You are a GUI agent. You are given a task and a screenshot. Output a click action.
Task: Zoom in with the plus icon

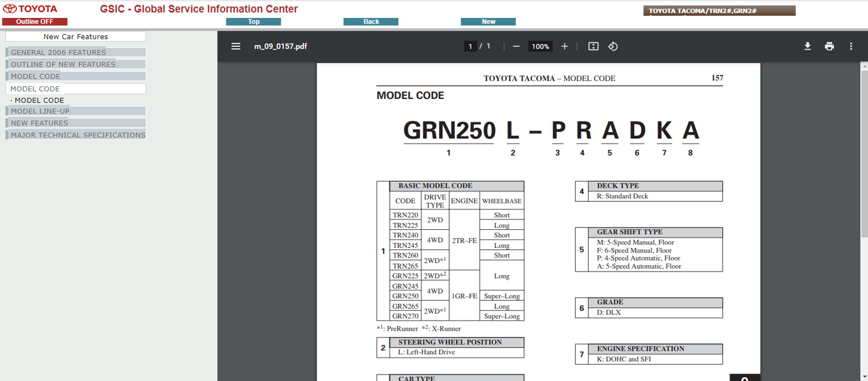tap(565, 46)
